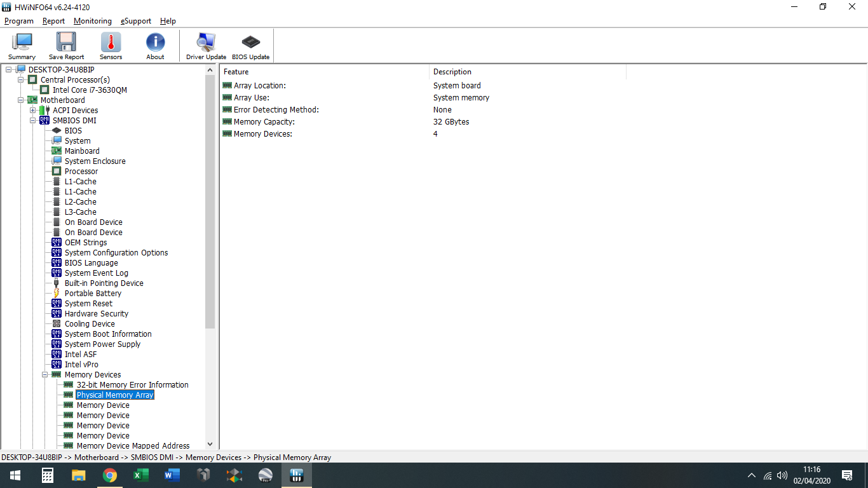Open the eSupport menu
This screenshot has height=488, width=868.
[136, 21]
